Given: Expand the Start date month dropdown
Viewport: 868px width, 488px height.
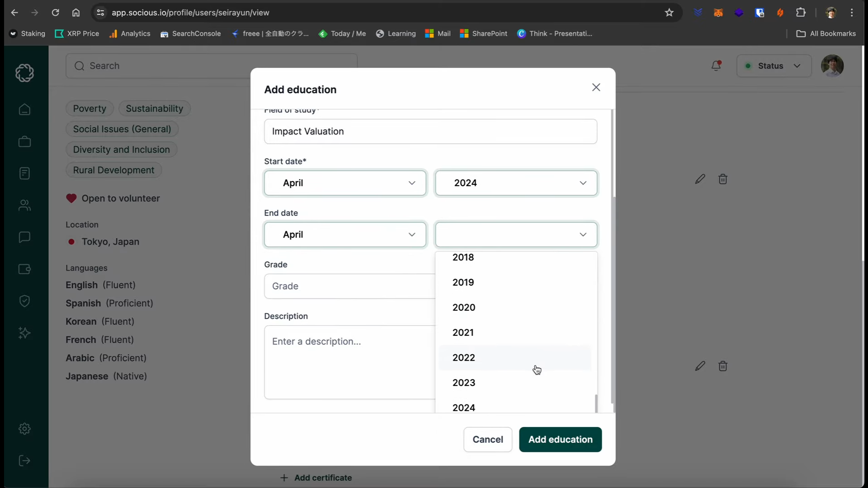Looking at the screenshot, I should 345,183.
